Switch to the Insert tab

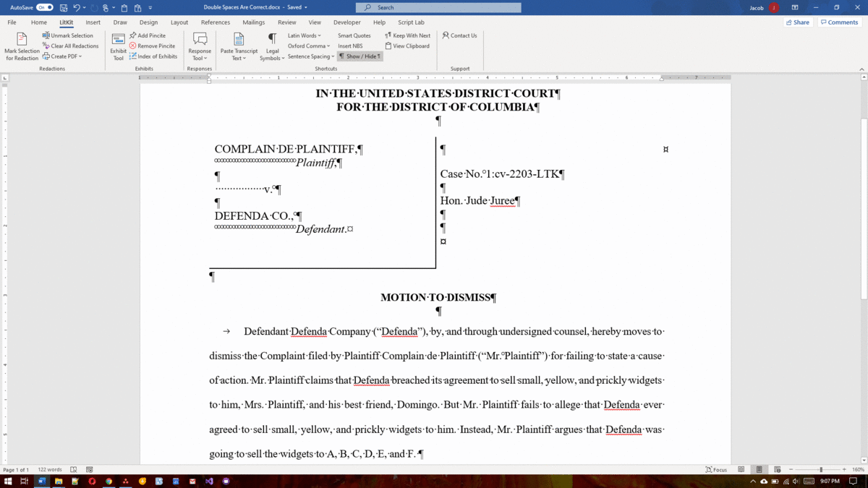pos(93,22)
